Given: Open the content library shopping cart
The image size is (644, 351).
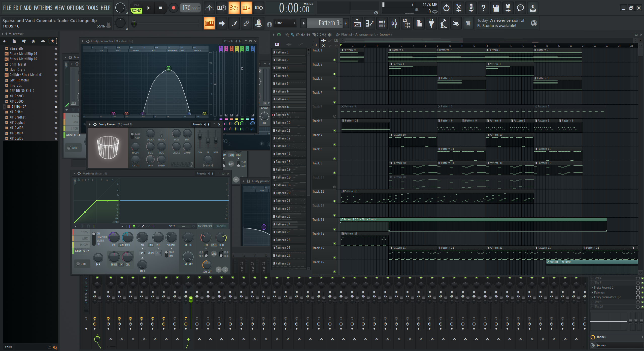Looking at the screenshot, I should pos(468,23).
